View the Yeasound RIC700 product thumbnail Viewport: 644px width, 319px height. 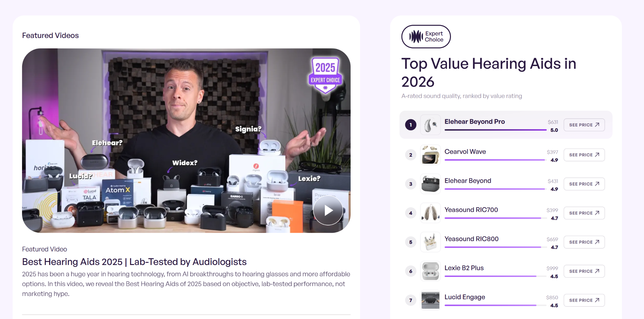(x=430, y=213)
